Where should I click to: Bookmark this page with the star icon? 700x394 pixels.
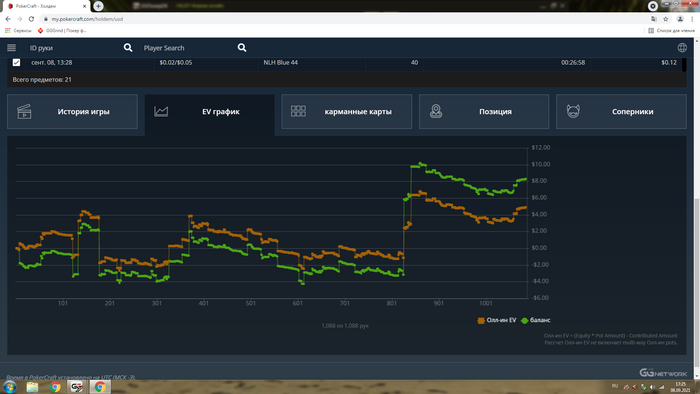pos(666,19)
